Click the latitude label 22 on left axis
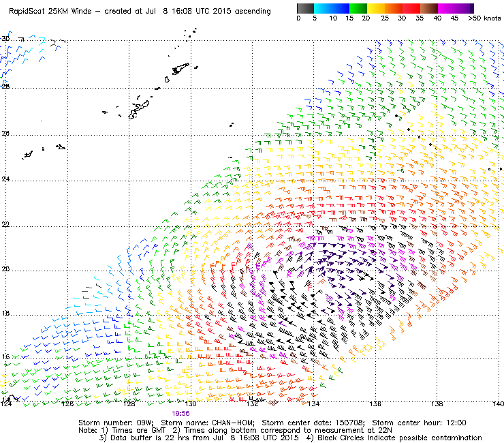The image size is (504, 443). click(5, 224)
